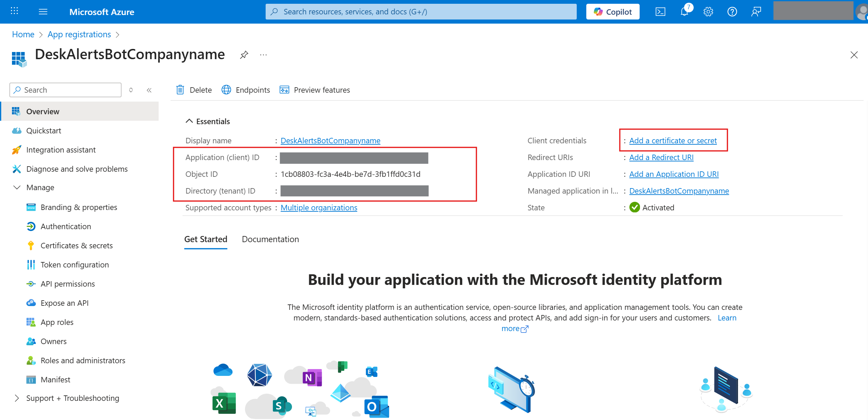Open Multiple organizations account types link
The height and width of the screenshot is (420, 868).
click(319, 208)
